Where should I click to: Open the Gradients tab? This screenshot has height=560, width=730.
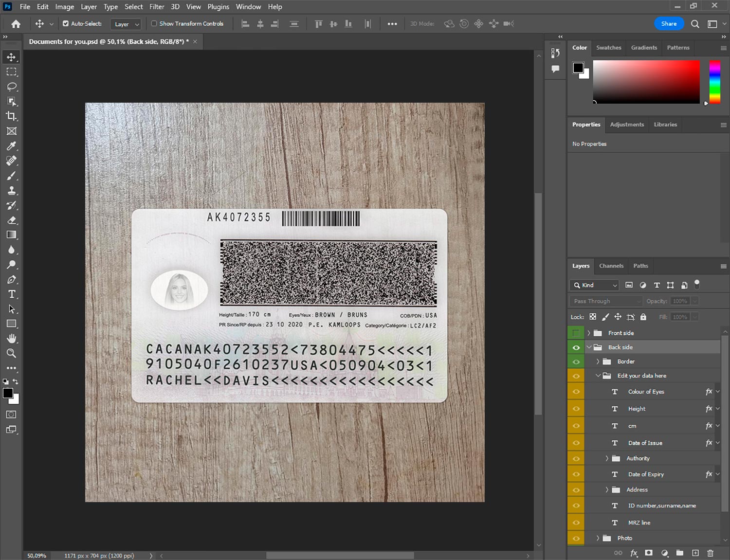[x=644, y=48]
